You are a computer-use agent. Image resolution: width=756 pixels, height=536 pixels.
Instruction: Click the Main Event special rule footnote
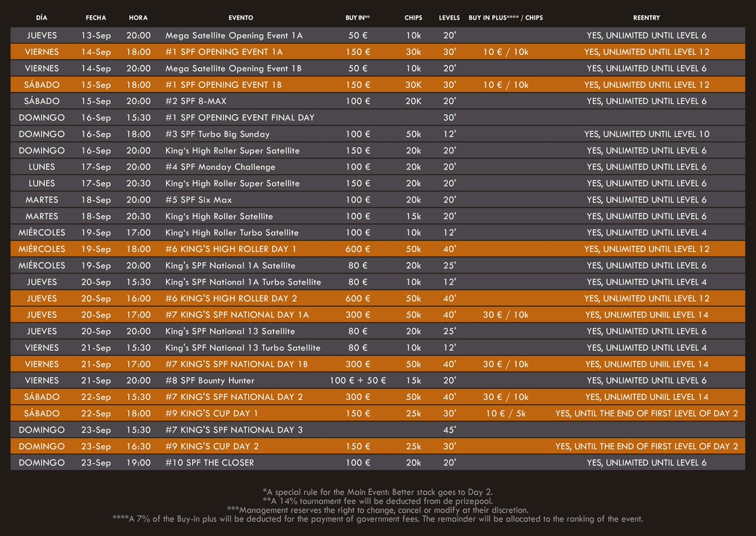tap(378, 491)
